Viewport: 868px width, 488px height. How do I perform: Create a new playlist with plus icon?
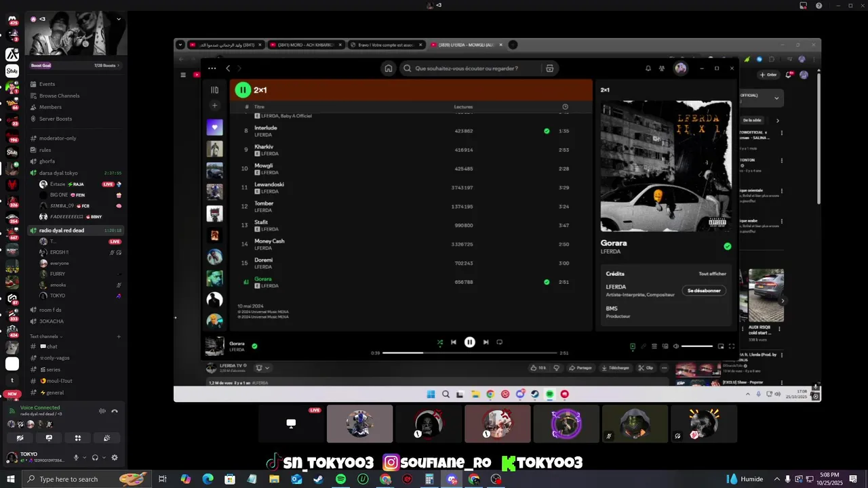(x=214, y=105)
